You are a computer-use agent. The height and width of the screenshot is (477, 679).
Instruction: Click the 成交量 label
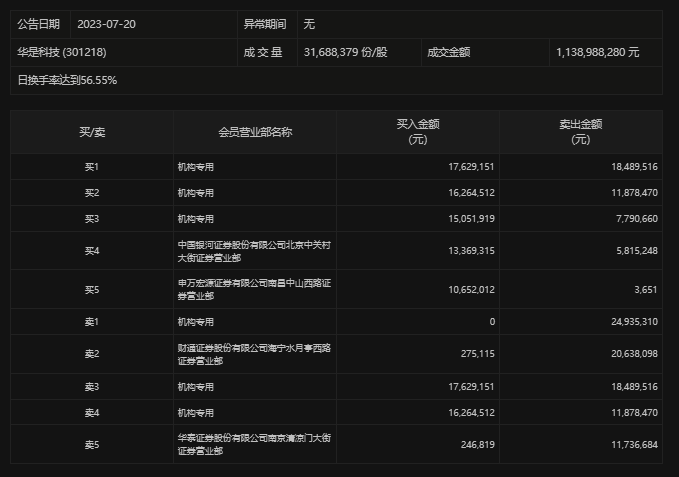coord(263,52)
